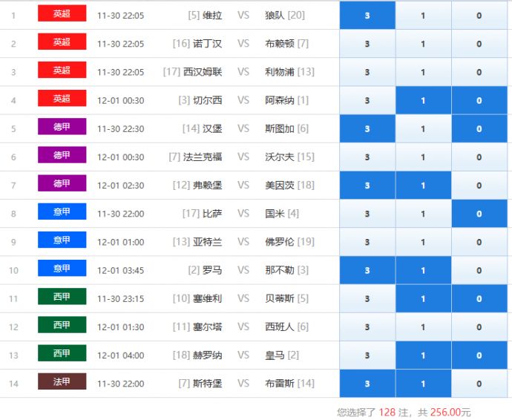The width and height of the screenshot is (512, 420).
Task: Select home win 3 for 塞维利 vs 贝蒂斯
Action: tap(367, 299)
